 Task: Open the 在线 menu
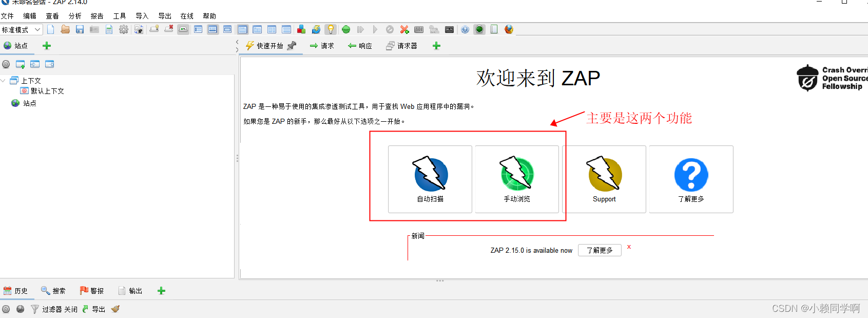pos(187,16)
